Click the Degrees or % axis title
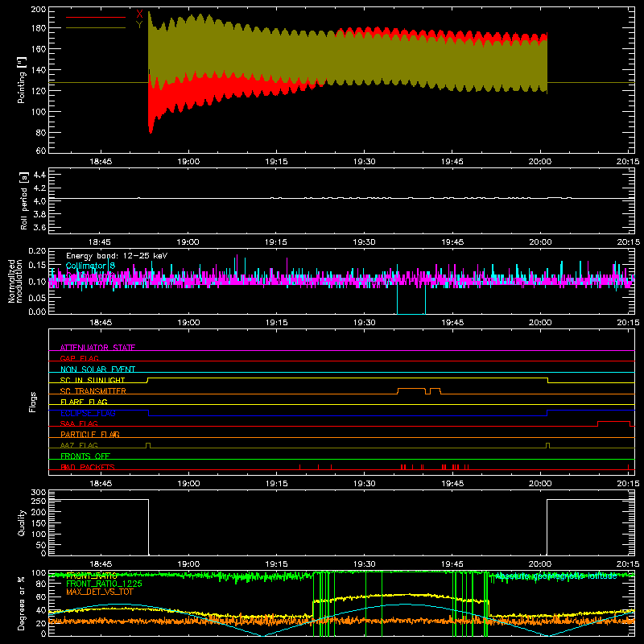The width and height of the screenshot is (644, 644). click(22, 603)
